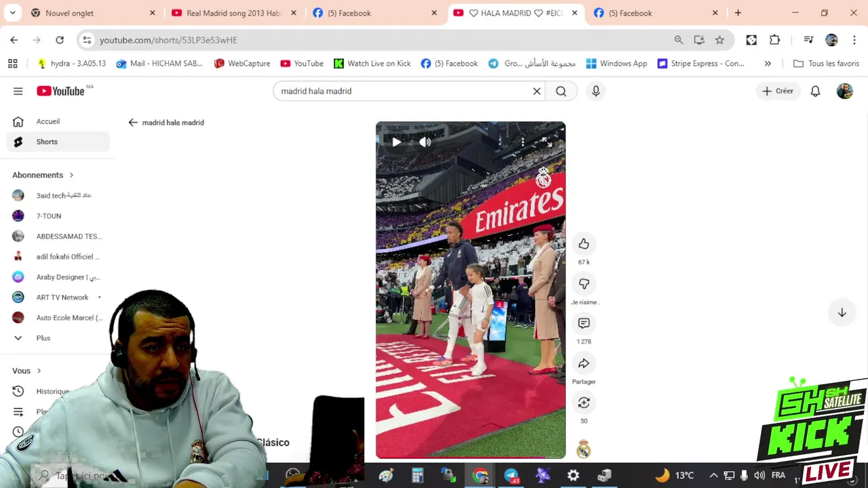Bookmark this page with the star

coord(719,40)
